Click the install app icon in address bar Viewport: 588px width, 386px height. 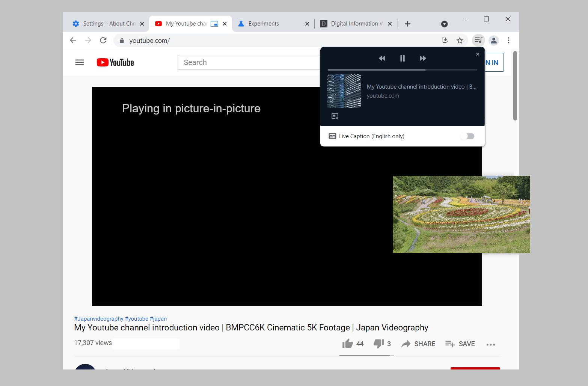point(445,40)
